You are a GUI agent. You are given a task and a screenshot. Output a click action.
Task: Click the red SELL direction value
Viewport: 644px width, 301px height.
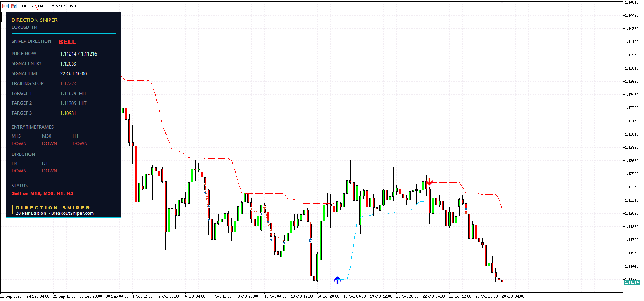pos(67,42)
